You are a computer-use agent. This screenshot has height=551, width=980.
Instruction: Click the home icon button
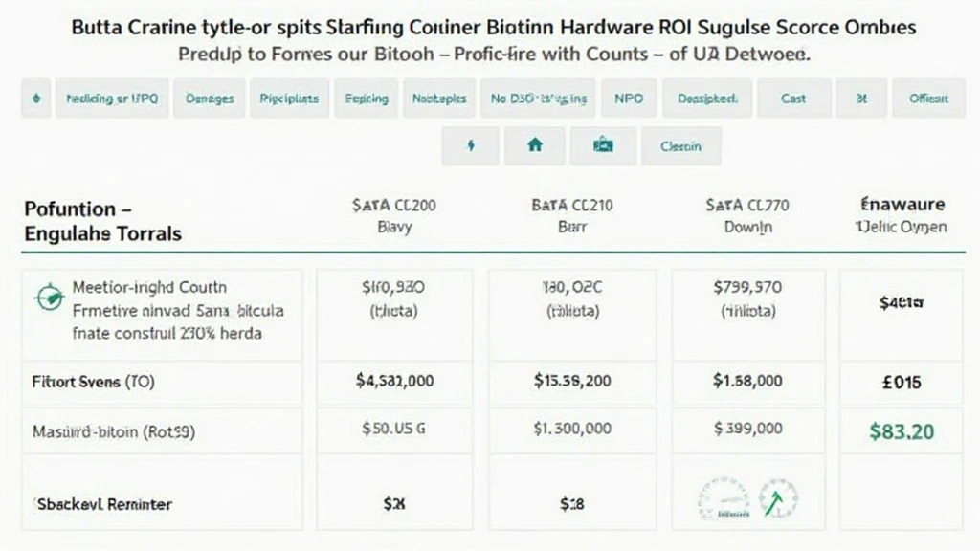coord(535,146)
